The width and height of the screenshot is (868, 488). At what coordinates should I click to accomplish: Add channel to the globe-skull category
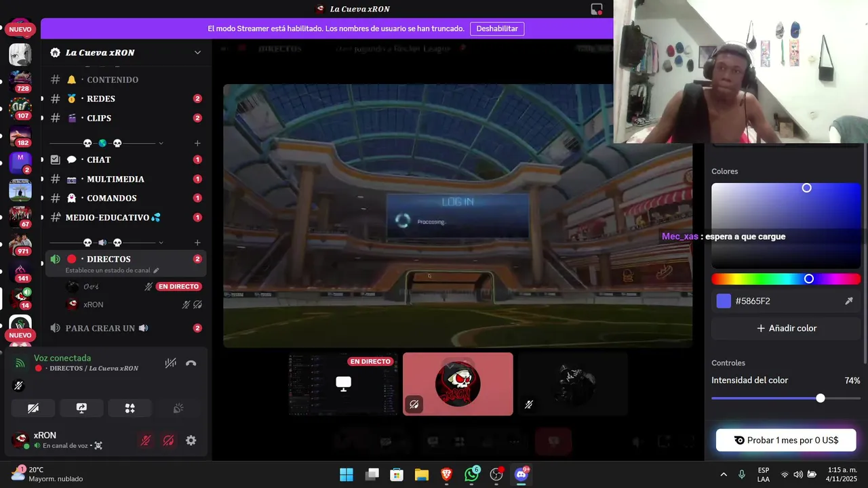(197, 143)
